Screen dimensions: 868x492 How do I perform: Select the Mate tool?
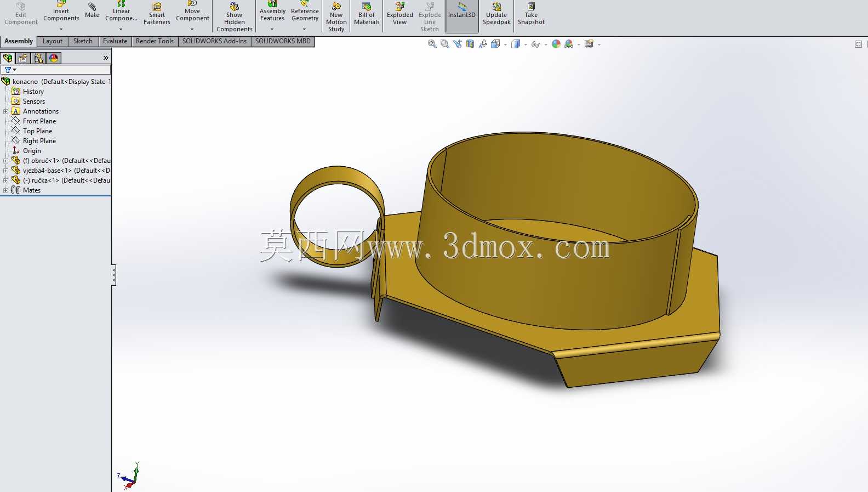point(92,10)
